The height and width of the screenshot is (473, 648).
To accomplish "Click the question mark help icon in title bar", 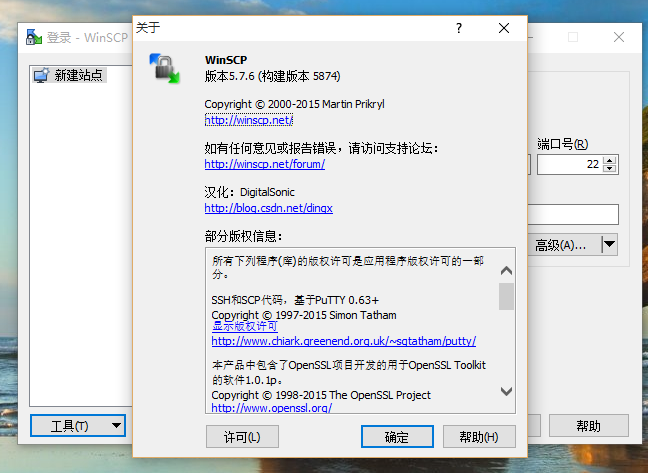I will click(458, 29).
